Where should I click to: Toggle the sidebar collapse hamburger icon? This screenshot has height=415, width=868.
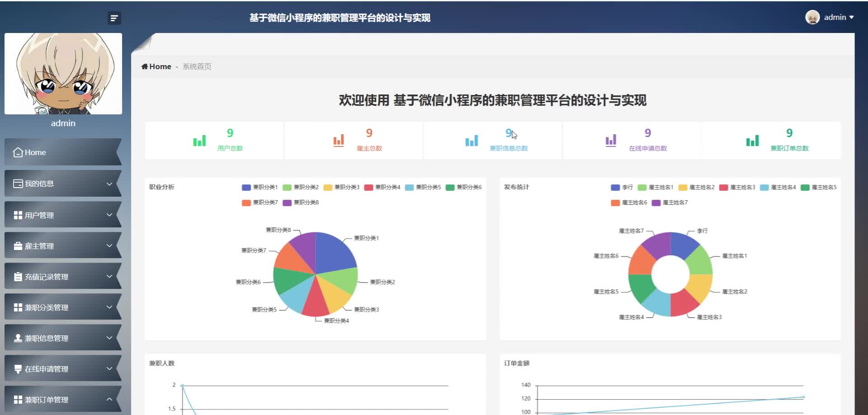(114, 18)
